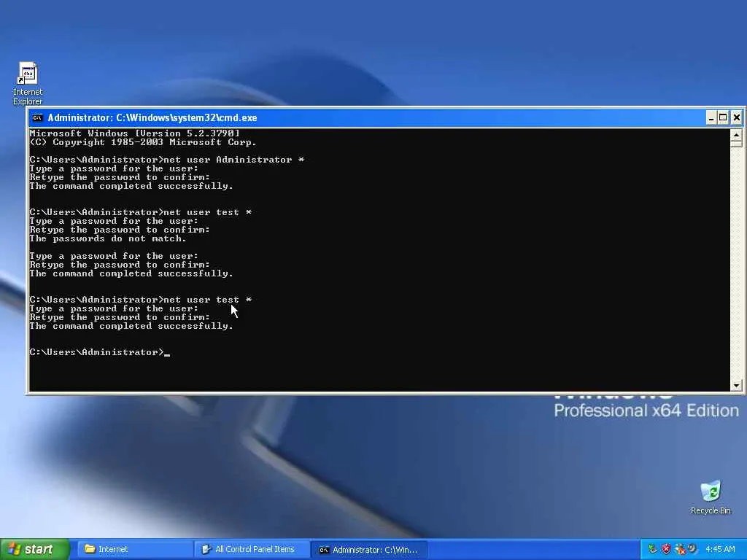This screenshot has height=560, width=747.
Task: Click the Safely Remove Hardware tray icon
Action: pyautogui.click(x=653, y=549)
